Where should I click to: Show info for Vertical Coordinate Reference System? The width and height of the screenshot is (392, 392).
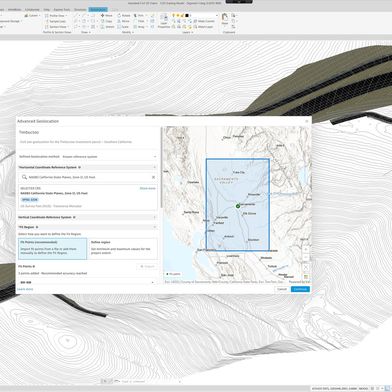(x=74, y=217)
